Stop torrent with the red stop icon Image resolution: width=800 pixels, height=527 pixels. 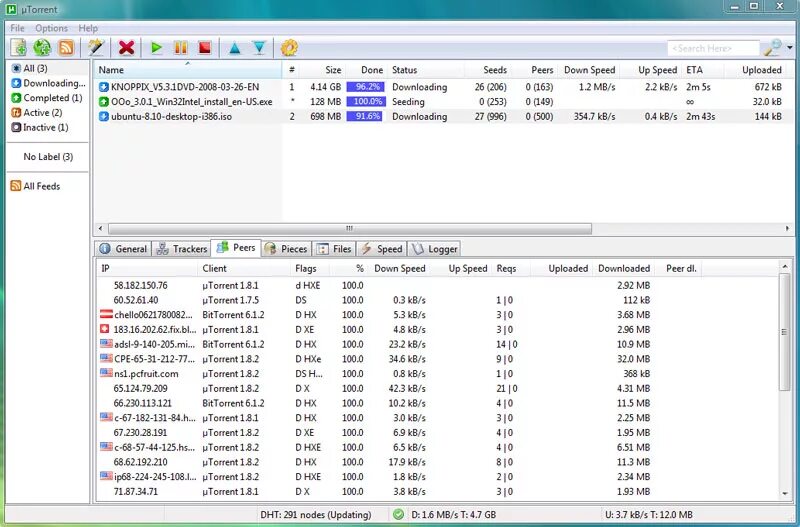click(205, 47)
